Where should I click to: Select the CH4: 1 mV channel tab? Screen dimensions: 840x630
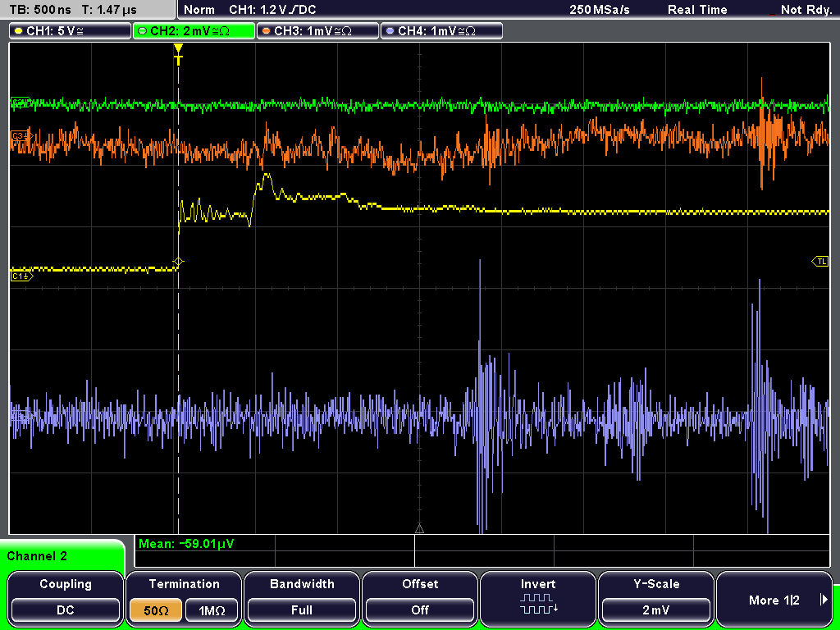(441, 30)
